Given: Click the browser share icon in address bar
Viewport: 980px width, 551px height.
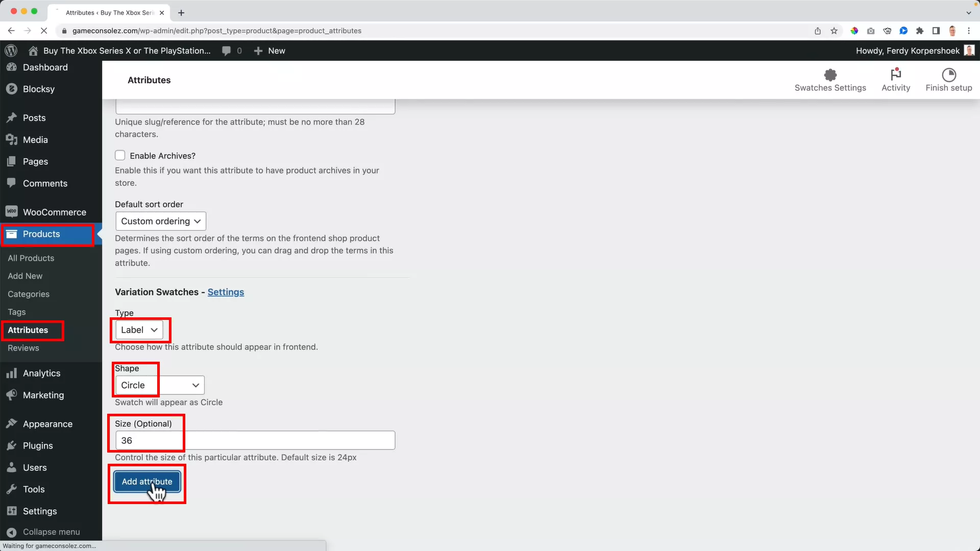Looking at the screenshot, I should click(817, 31).
